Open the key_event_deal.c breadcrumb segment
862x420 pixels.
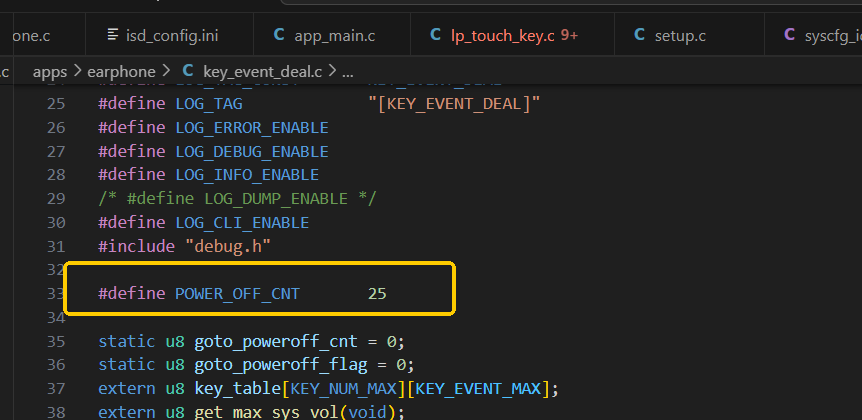click(x=262, y=71)
